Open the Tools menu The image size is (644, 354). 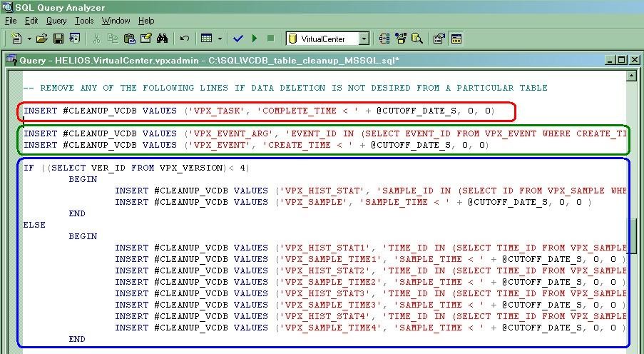pyautogui.click(x=84, y=21)
